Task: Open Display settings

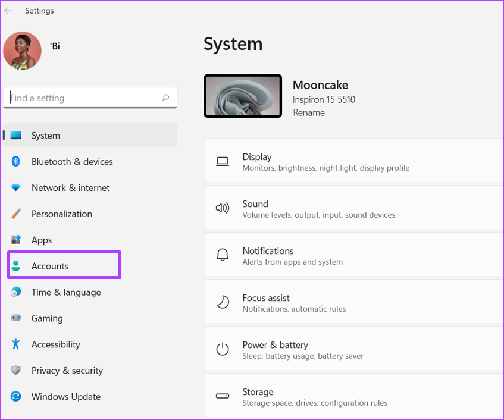Action: tap(353, 162)
